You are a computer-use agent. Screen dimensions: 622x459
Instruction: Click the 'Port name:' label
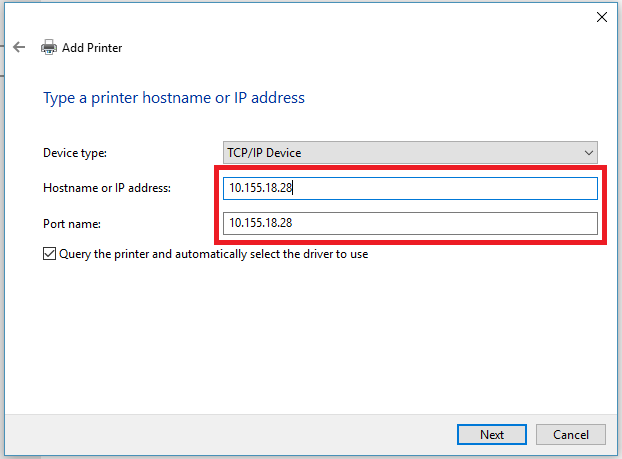click(x=73, y=222)
